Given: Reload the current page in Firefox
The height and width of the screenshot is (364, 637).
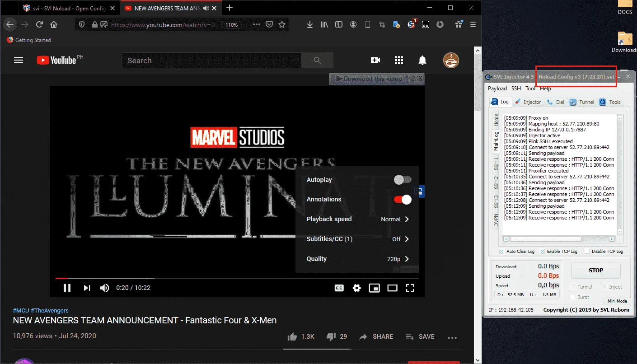Looking at the screenshot, I should (39, 25).
